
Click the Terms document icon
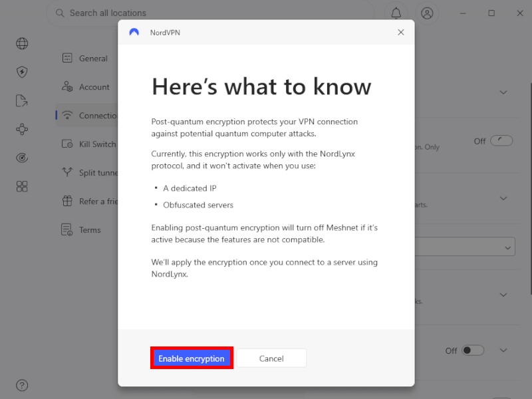[67, 229]
